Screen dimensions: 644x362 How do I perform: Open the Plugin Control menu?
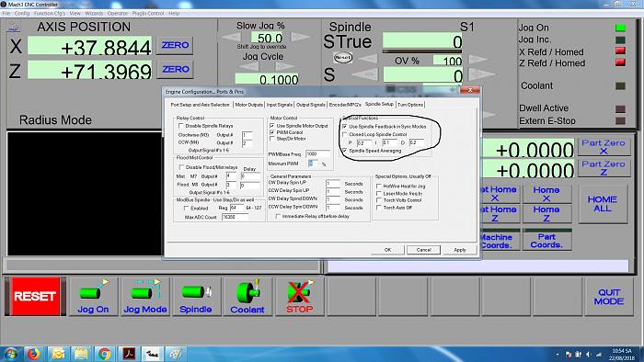tap(148, 14)
